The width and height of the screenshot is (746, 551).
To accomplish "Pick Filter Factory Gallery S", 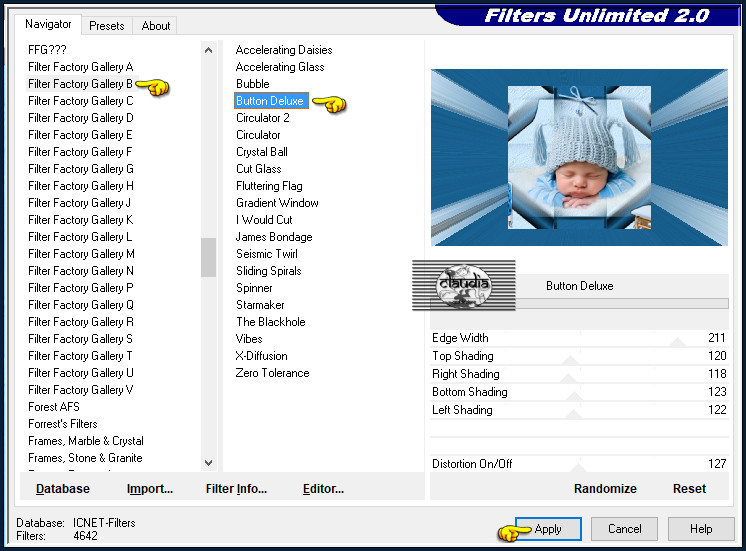I will (80, 339).
